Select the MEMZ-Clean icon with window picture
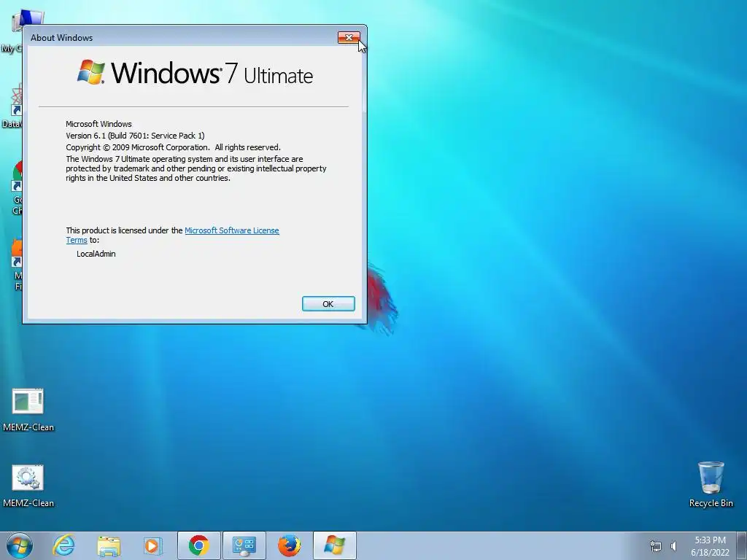The width and height of the screenshot is (747, 560). [28, 410]
